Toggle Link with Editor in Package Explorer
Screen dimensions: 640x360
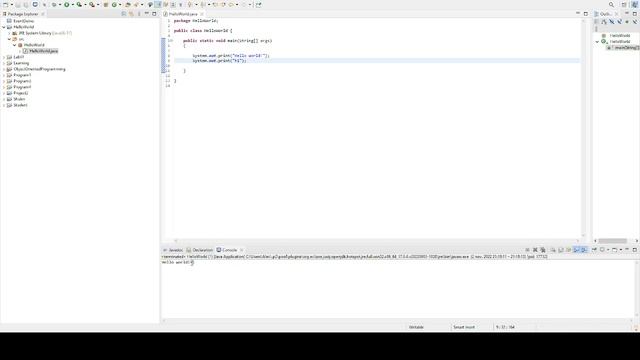pos(131,14)
